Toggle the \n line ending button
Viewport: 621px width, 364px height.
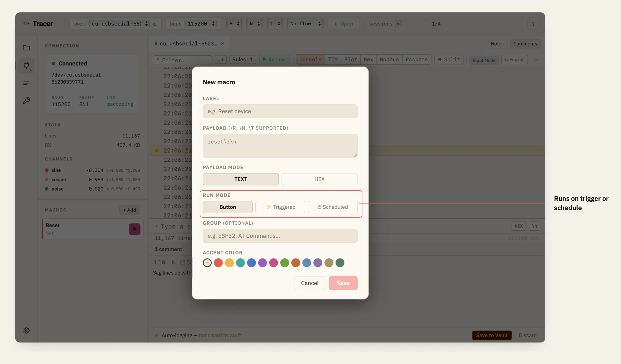(x=534, y=226)
